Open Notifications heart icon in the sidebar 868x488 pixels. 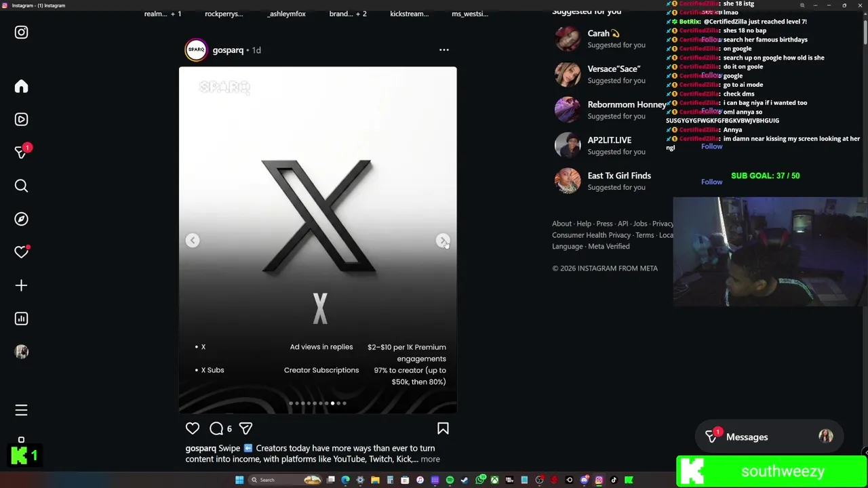(21, 252)
